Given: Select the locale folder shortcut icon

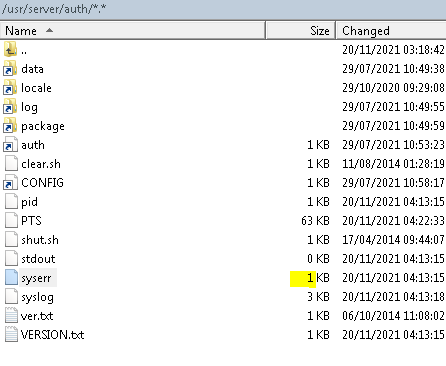Looking at the screenshot, I should click(x=10, y=87).
